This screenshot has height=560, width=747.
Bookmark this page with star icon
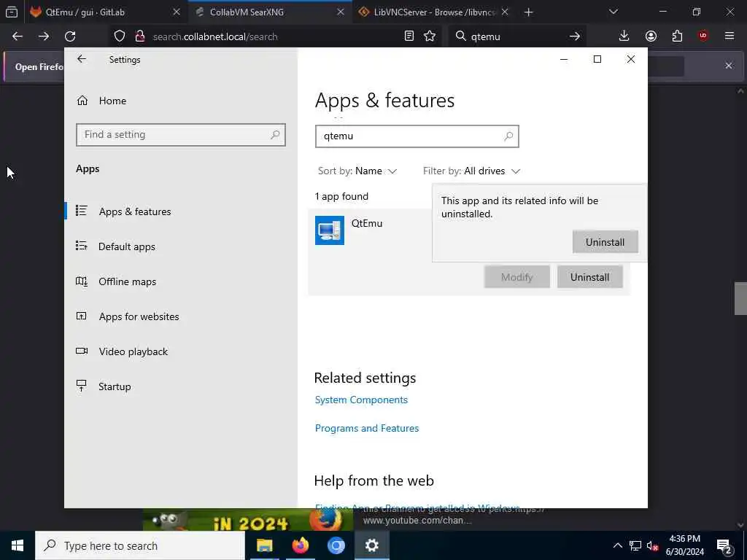click(430, 36)
